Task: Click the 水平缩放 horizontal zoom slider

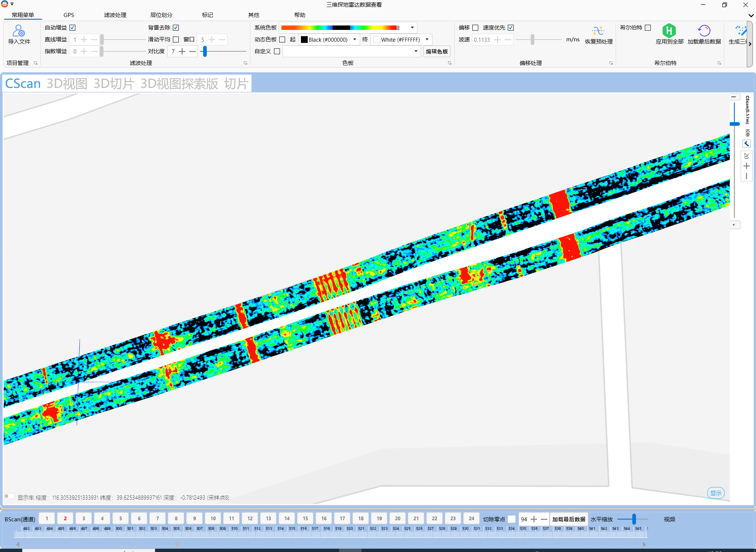Action: tap(634, 519)
